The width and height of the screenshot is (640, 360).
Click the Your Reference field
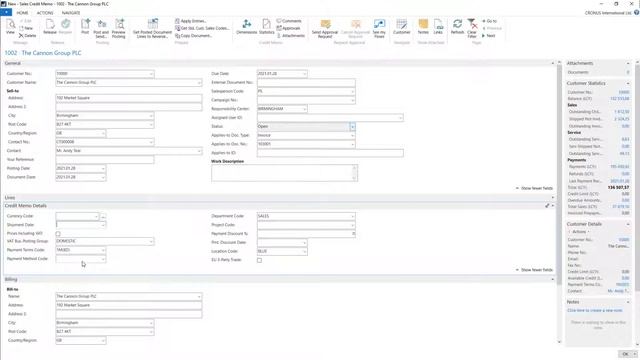(x=104, y=160)
